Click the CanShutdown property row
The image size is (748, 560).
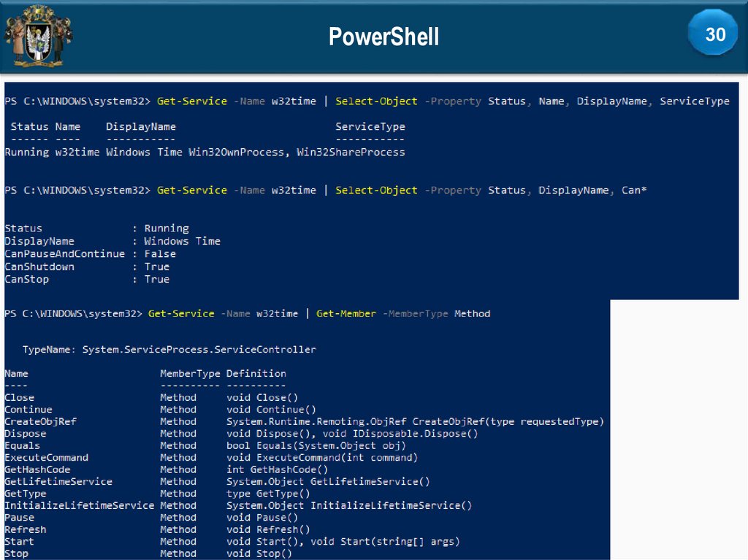[87, 266]
